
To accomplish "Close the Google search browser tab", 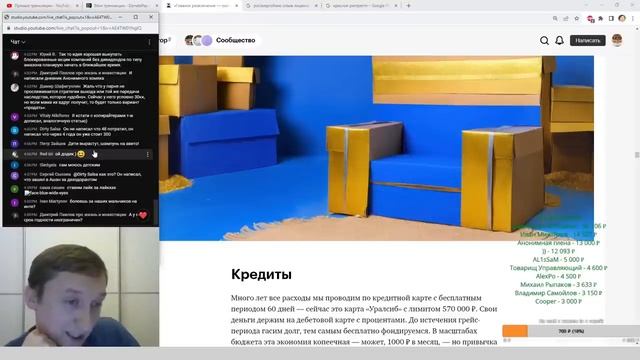I will point(395,6).
